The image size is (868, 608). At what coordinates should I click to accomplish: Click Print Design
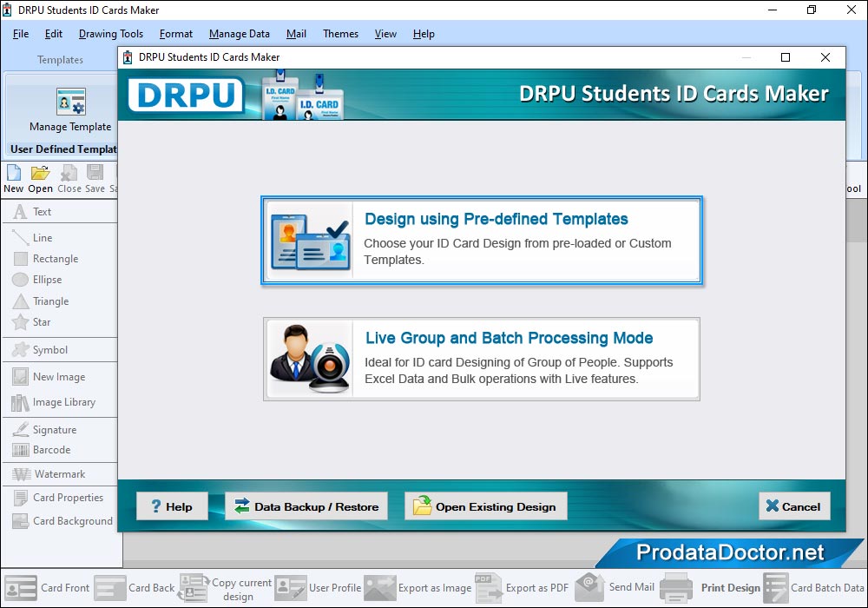coord(710,588)
